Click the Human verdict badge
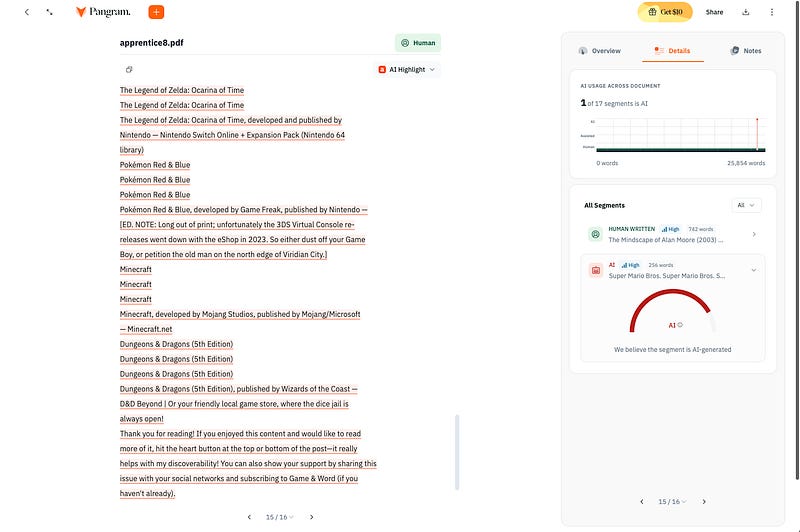 click(x=418, y=43)
